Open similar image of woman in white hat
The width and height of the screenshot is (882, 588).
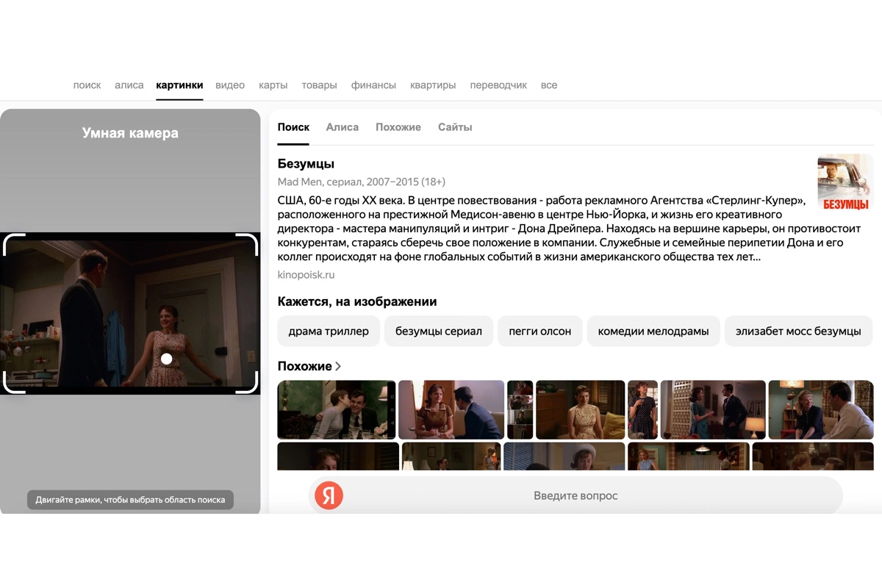(564, 456)
